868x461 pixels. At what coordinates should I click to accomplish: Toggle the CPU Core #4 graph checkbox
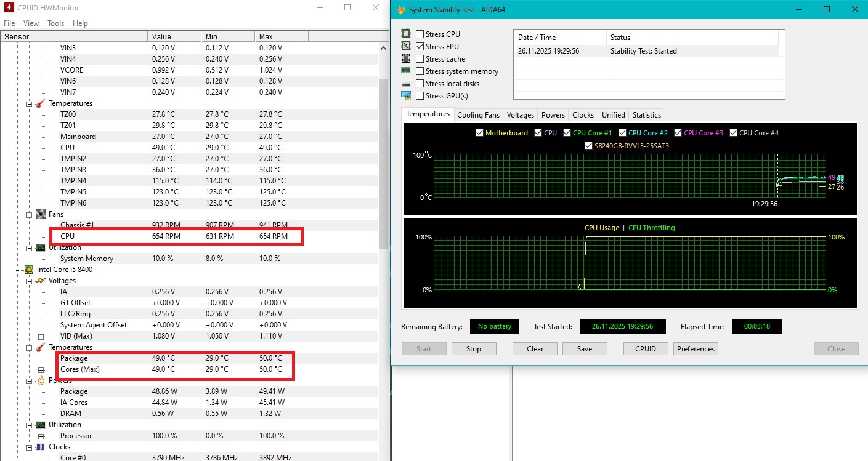click(734, 133)
